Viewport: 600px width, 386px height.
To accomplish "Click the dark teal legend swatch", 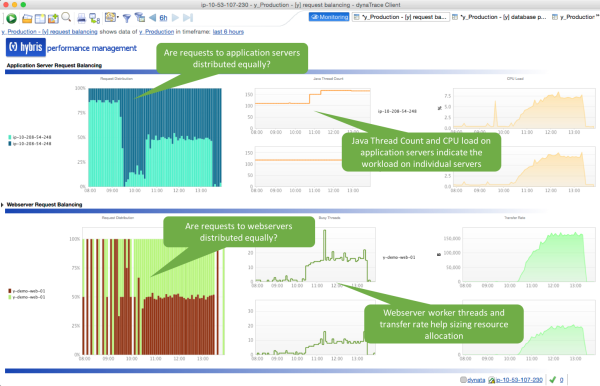I will pos(10,144).
